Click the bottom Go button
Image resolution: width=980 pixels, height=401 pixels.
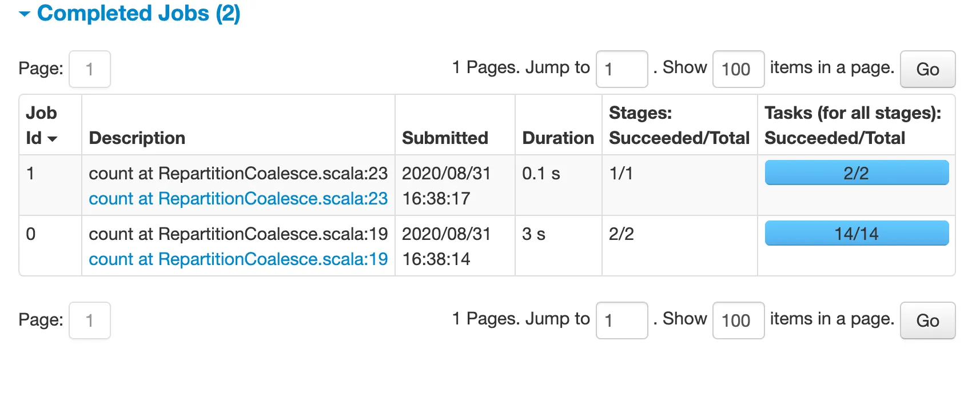coord(927,320)
